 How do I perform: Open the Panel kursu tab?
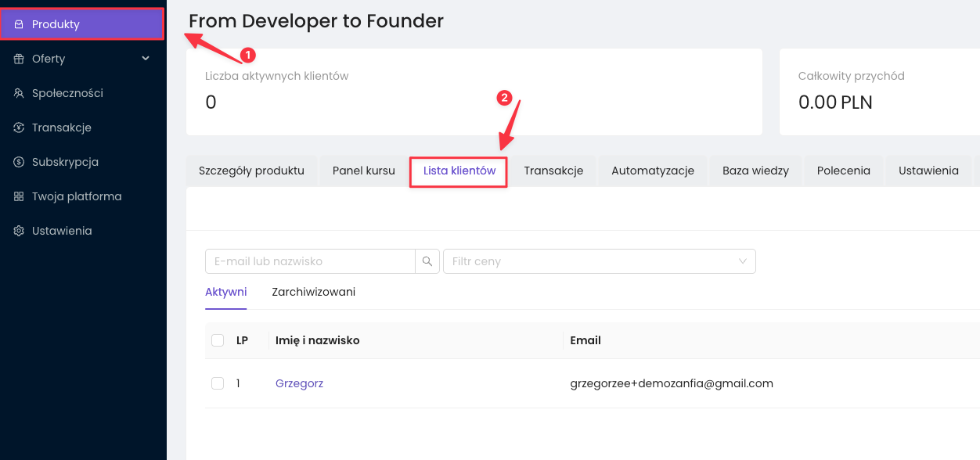tap(363, 171)
